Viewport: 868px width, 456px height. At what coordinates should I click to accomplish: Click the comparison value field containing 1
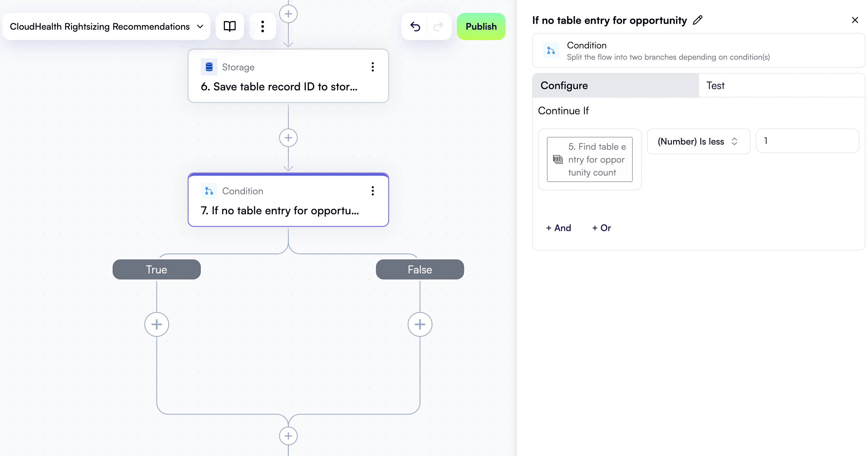point(807,141)
